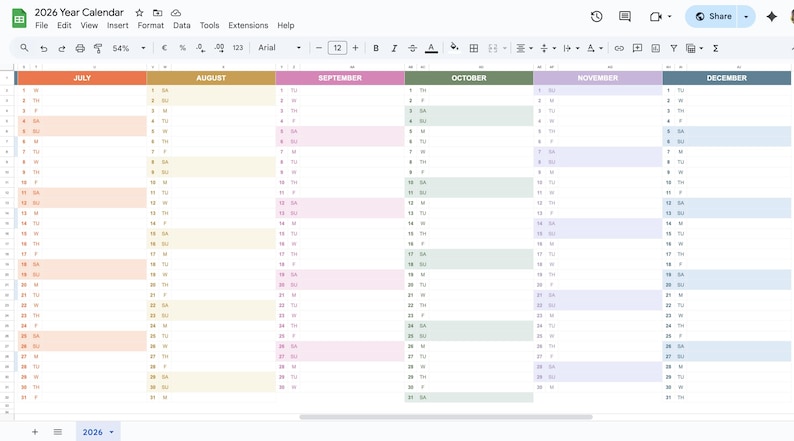794x441 pixels.
Task: Rename the 2026 Year Calendar title
Action: [79, 12]
